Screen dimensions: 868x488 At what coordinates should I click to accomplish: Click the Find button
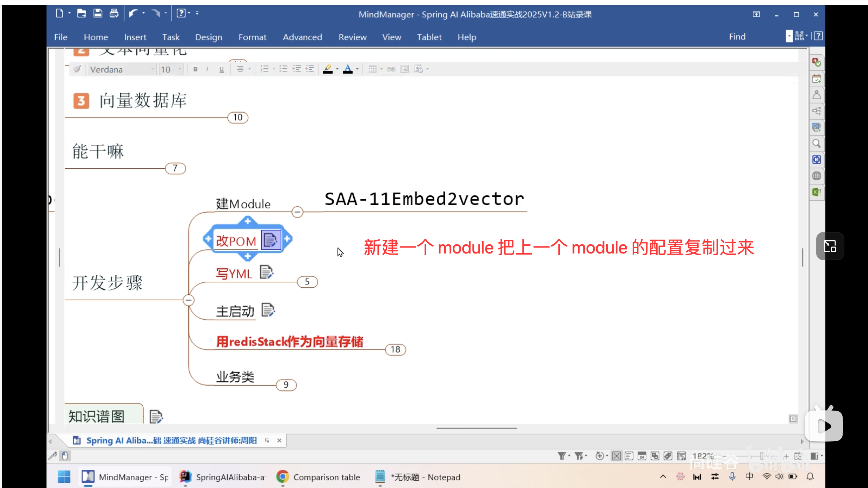(737, 36)
